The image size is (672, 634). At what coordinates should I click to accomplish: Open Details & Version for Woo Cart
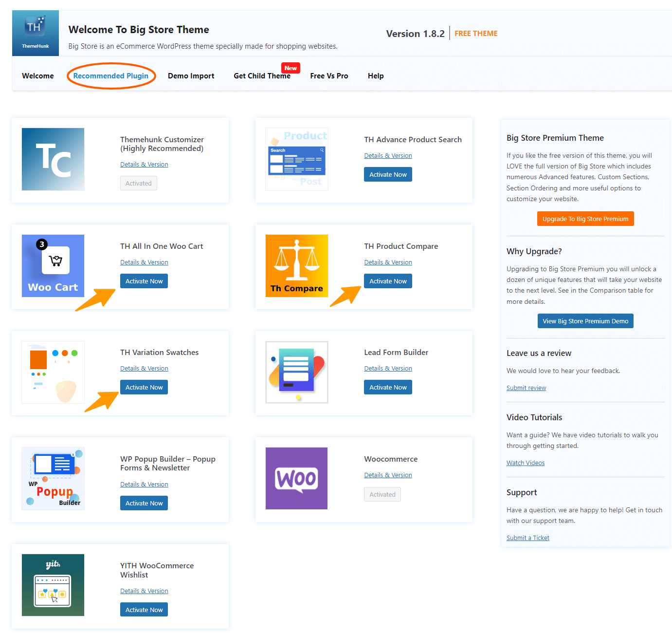coord(144,262)
